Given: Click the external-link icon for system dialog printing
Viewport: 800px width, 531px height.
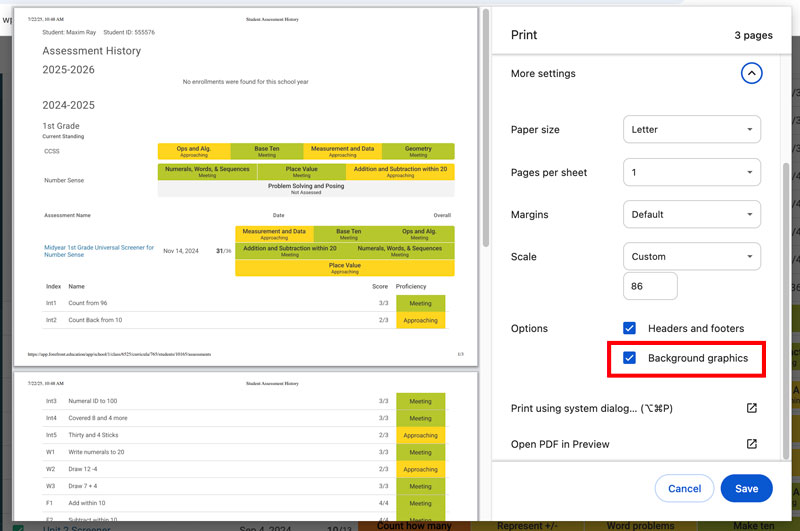Looking at the screenshot, I should pos(752,408).
